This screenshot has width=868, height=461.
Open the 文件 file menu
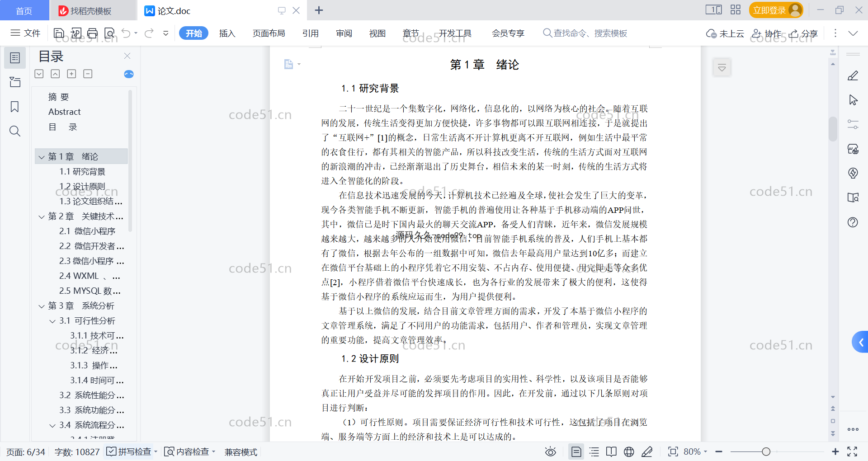[26, 33]
